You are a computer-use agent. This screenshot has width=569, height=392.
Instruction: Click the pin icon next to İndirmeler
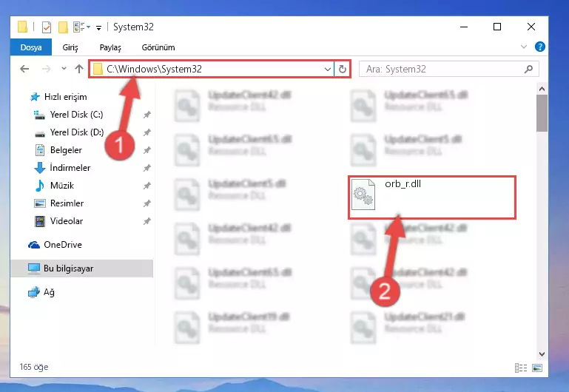click(x=147, y=168)
